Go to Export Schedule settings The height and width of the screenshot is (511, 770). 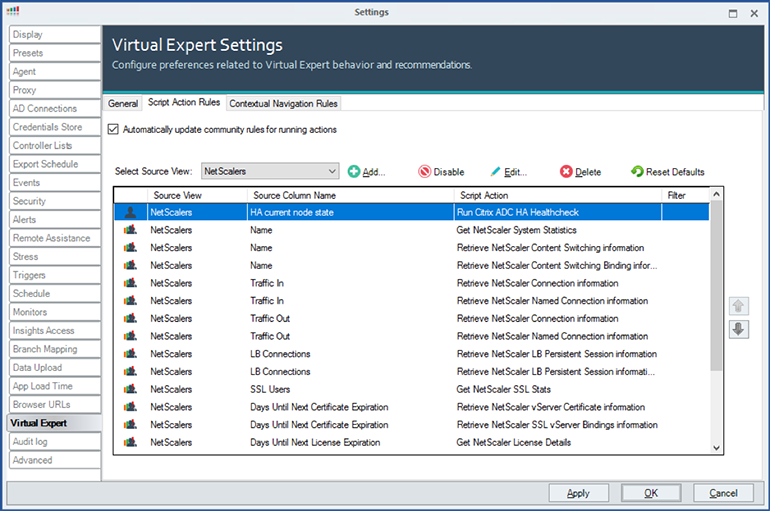[55, 164]
